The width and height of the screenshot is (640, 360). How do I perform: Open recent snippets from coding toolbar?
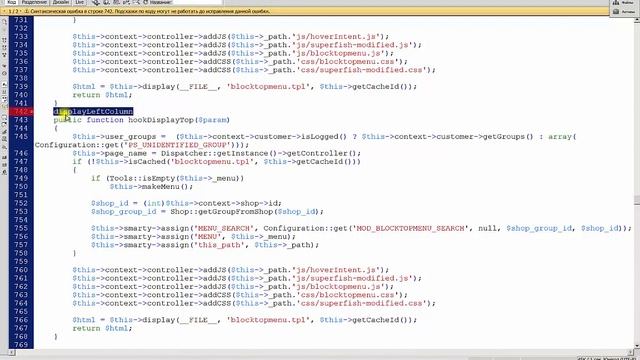coord(4,140)
